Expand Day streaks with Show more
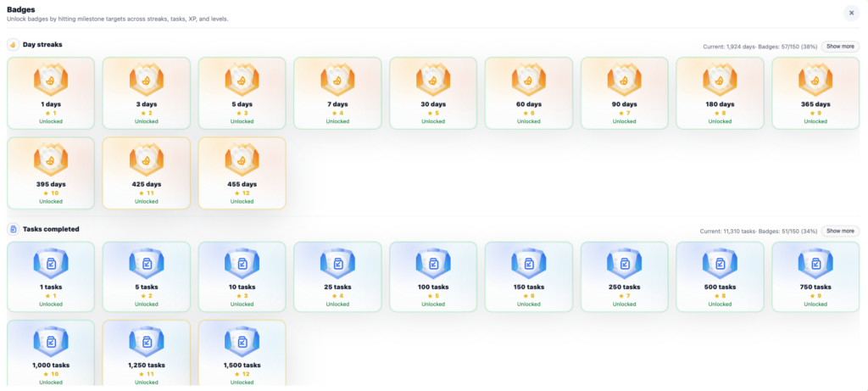 click(x=840, y=46)
